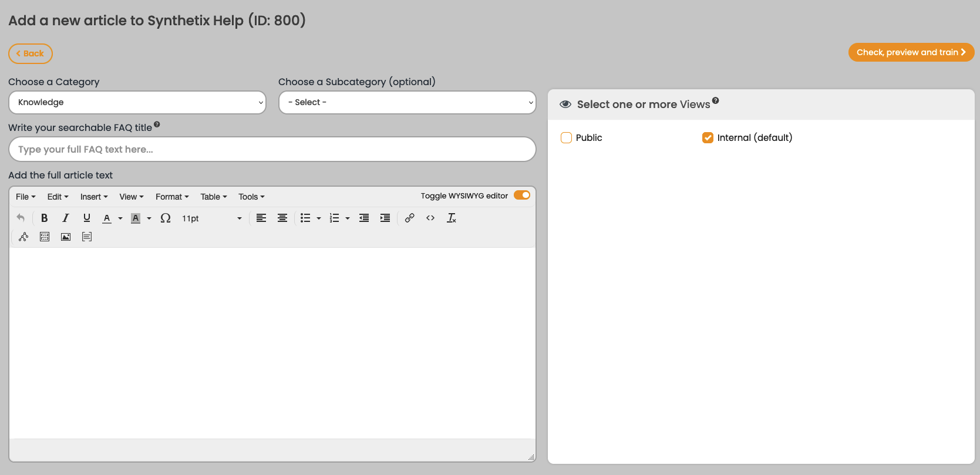Click the node-graph icon in second toolbar row
980x475 pixels.
23,237
